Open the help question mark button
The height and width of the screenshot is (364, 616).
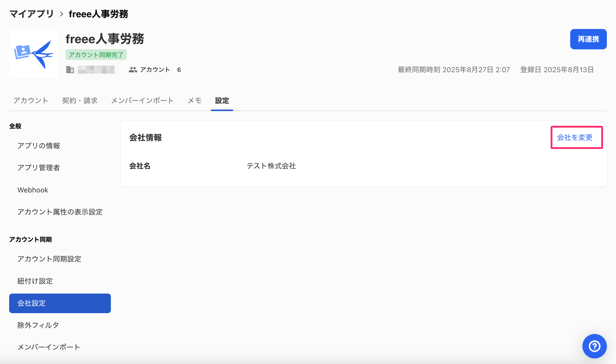click(x=594, y=346)
